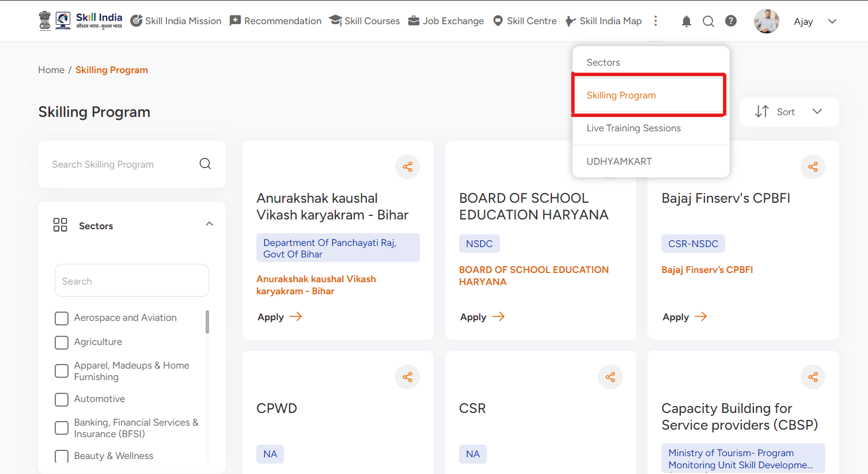Click the header search magnifier icon
Image resolution: width=868 pixels, height=474 pixels.
pyautogui.click(x=708, y=21)
